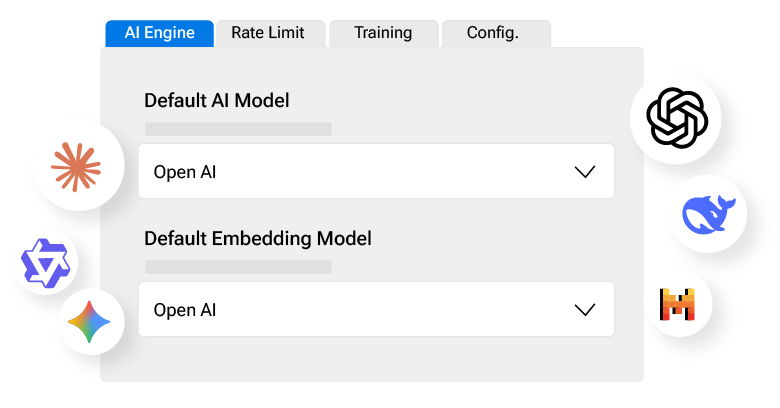Screen dimensions: 780x408
Task: Click the OpenAI logo icon
Action: [677, 118]
